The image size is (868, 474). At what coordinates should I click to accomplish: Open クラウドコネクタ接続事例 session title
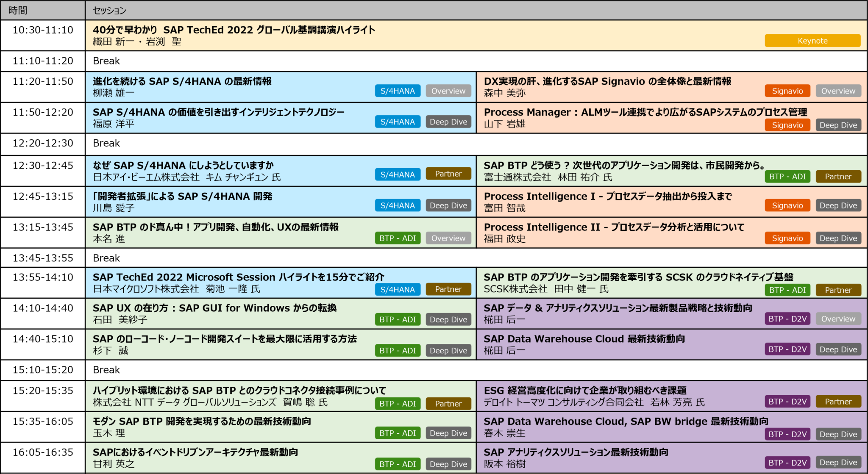click(x=239, y=391)
